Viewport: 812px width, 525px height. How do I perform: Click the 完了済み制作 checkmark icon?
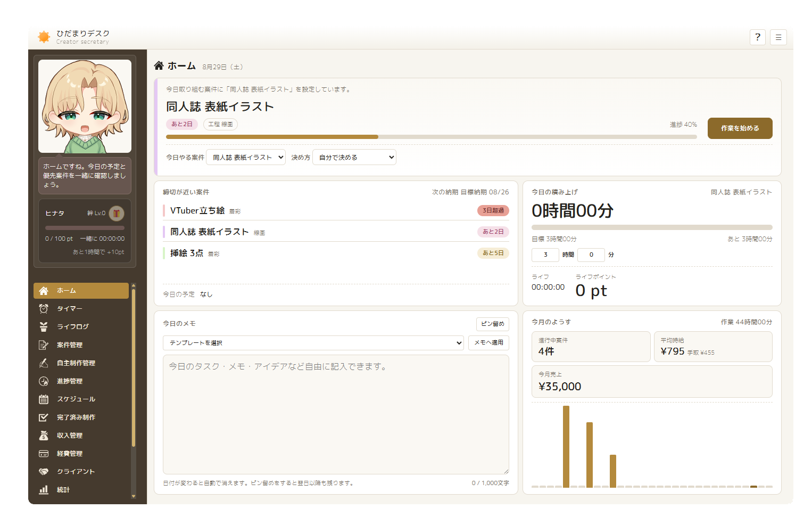(x=44, y=417)
